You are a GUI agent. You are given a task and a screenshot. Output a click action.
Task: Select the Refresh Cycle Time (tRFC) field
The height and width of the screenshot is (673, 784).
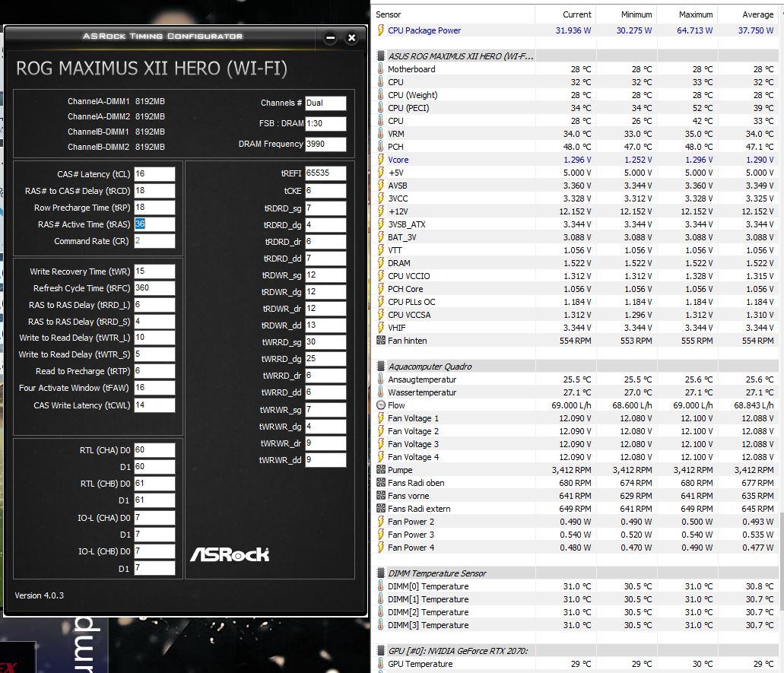click(154, 288)
